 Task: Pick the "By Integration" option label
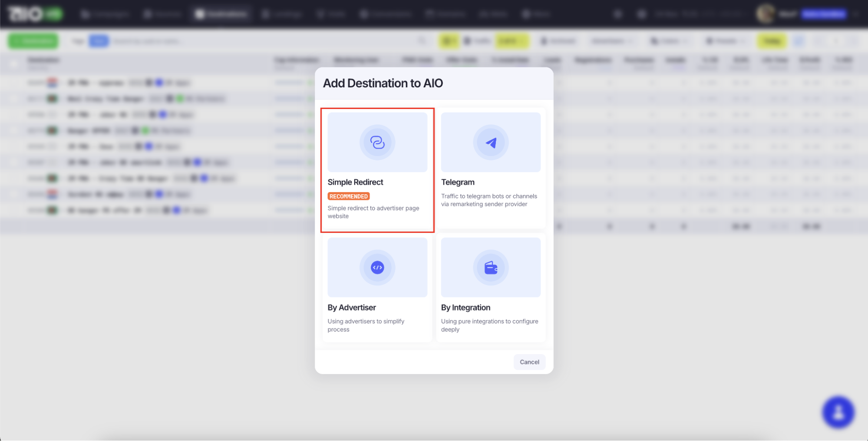tap(465, 308)
